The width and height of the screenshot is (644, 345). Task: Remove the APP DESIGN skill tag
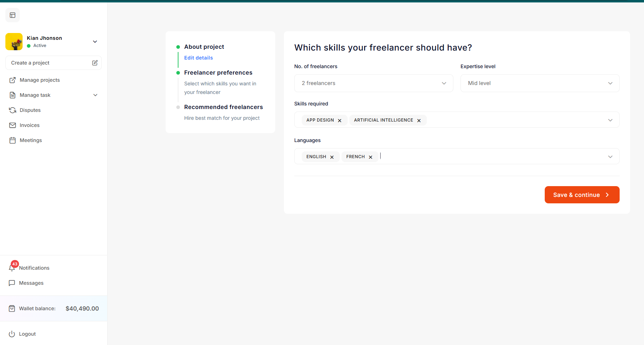(x=340, y=120)
